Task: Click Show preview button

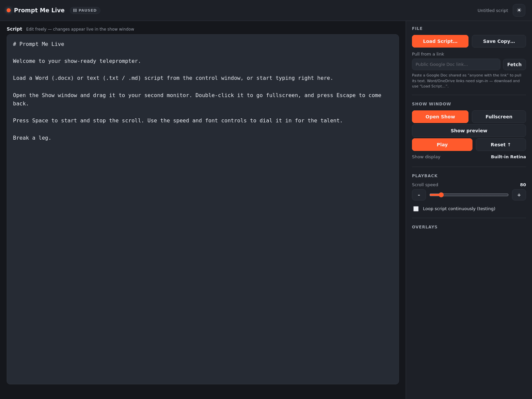Action: click(469, 131)
